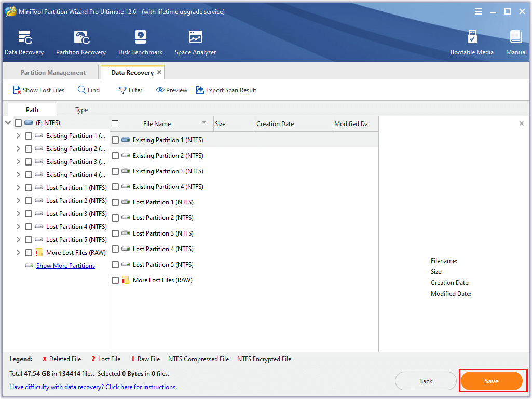
Task: Check More Lost Files (RAW) in tree
Action: [29, 253]
